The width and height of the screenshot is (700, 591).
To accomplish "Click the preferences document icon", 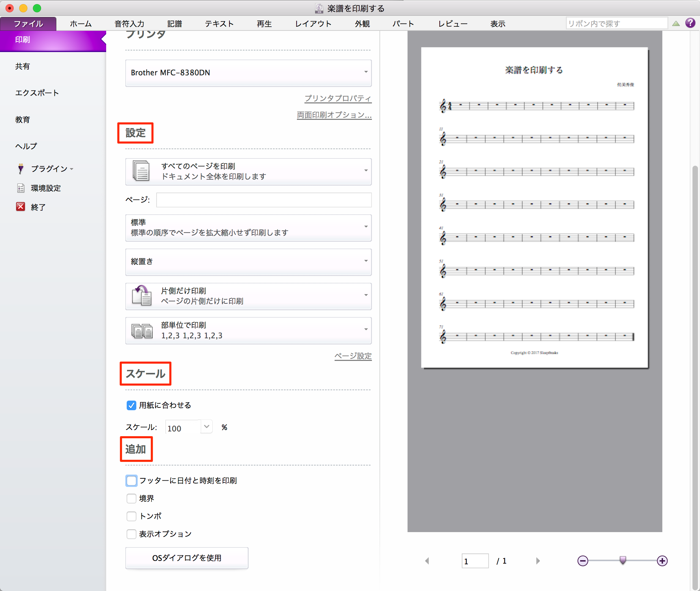I will (21, 188).
